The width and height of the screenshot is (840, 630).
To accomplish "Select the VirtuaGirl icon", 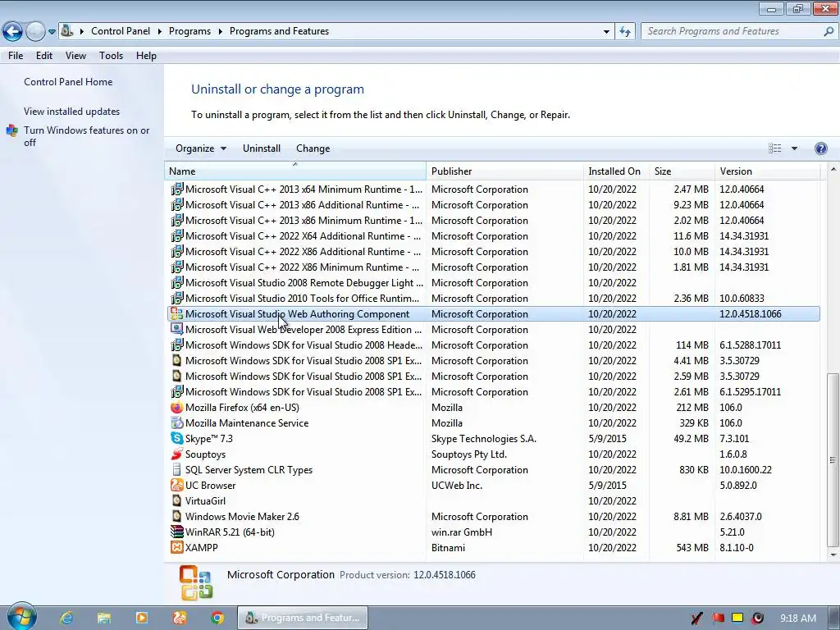I will 177,501.
